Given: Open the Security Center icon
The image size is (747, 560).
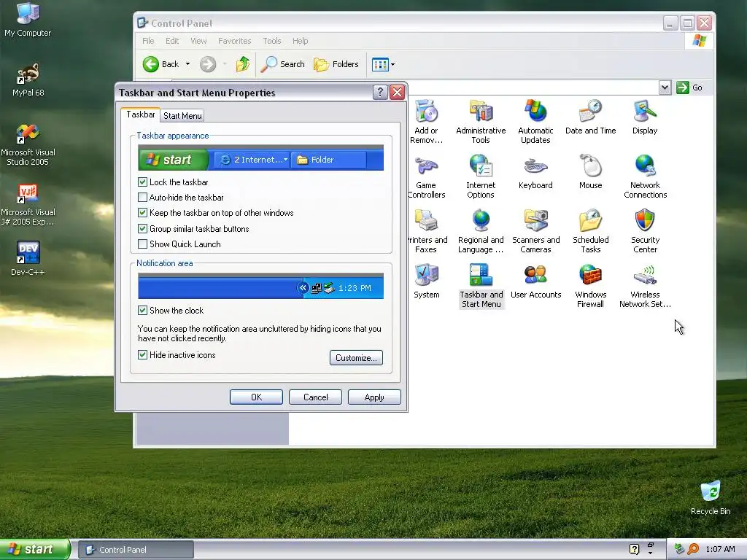Looking at the screenshot, I should pyautogui.click(x=645, y=231).
